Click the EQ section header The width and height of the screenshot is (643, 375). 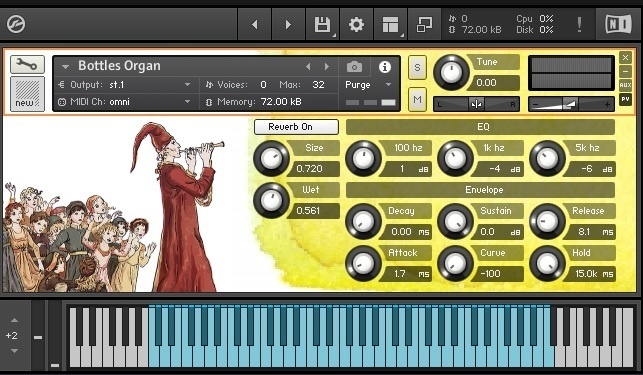pos(480,127)
